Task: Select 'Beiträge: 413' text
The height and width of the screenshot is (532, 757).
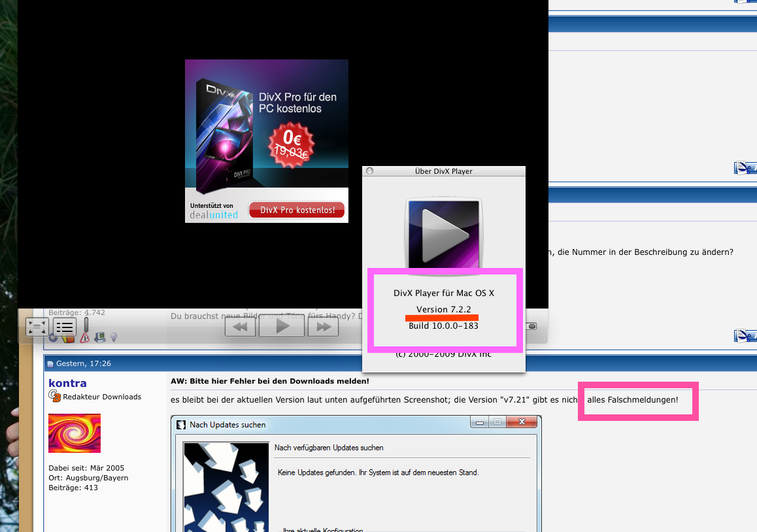Action: coord(73,488)
